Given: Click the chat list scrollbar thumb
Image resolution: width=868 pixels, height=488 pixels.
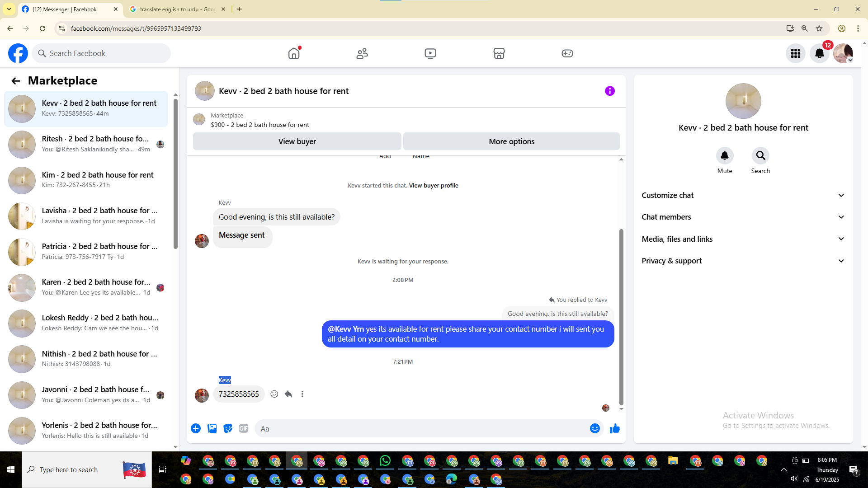Looking at the screenshot, I should tap(175, 174).
